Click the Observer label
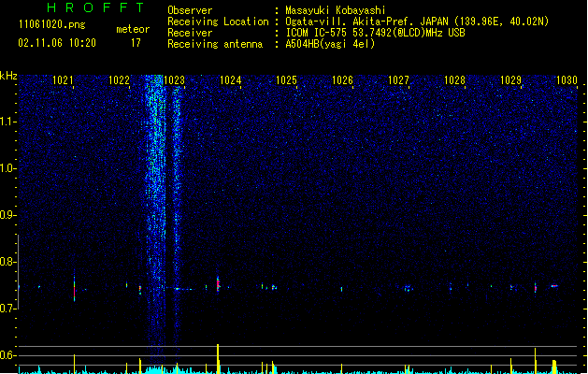 (190, 10)
